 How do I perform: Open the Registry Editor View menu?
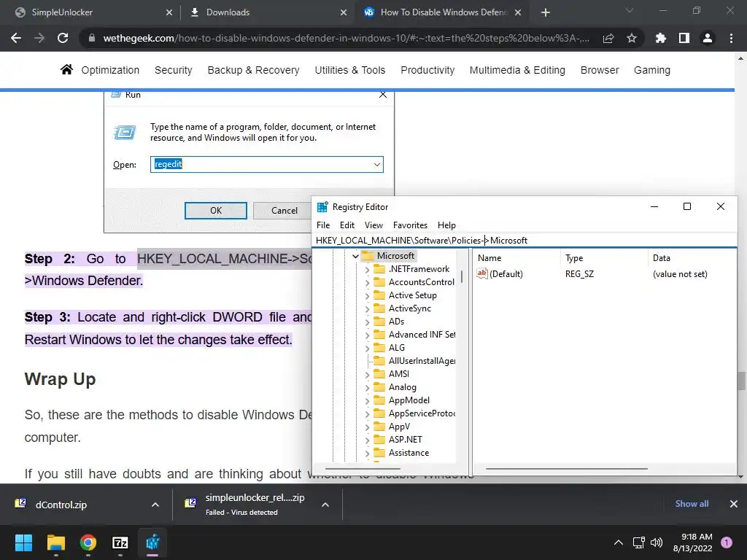pyautogui.click(x=373, y=225)
